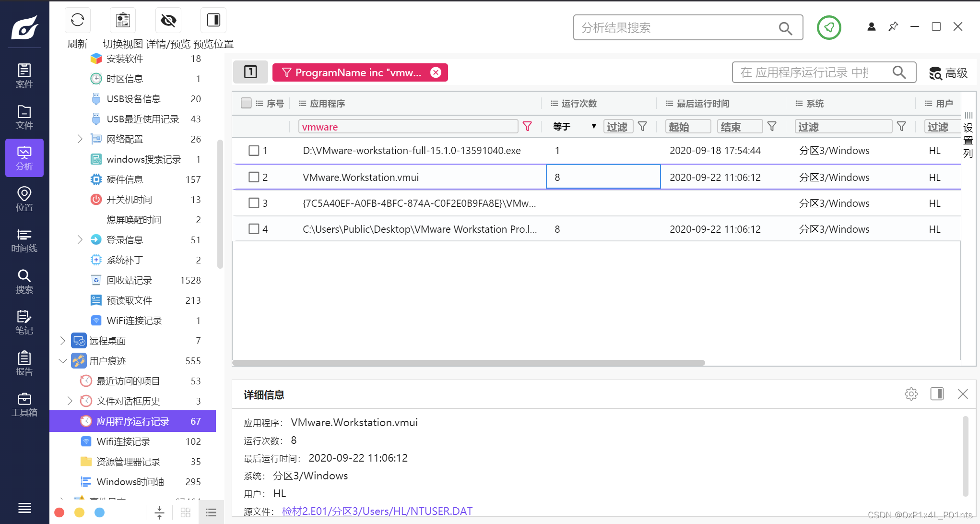Open the NTUSER.DAT source file link
This screenshot has height=524, width=980.
coord(377,511)
